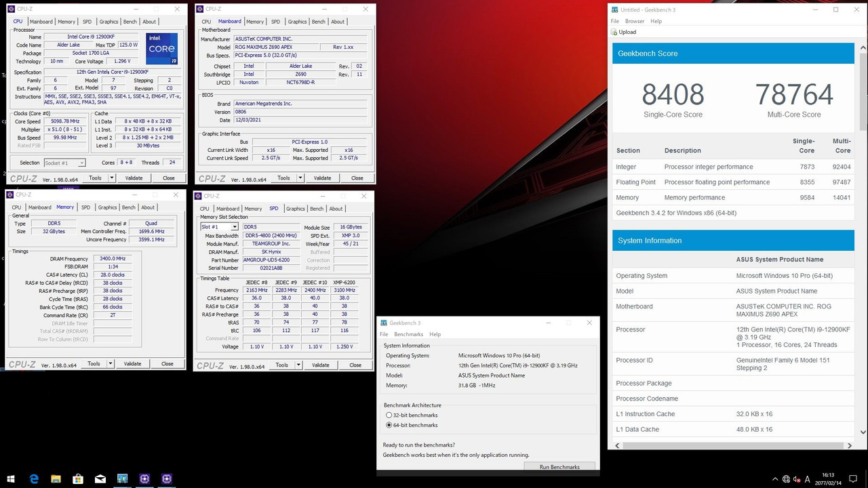Open File Explorer from the taskbar
Image resolution: width=868 pixels, height=488 pixels.
click(x=56, y=479)
